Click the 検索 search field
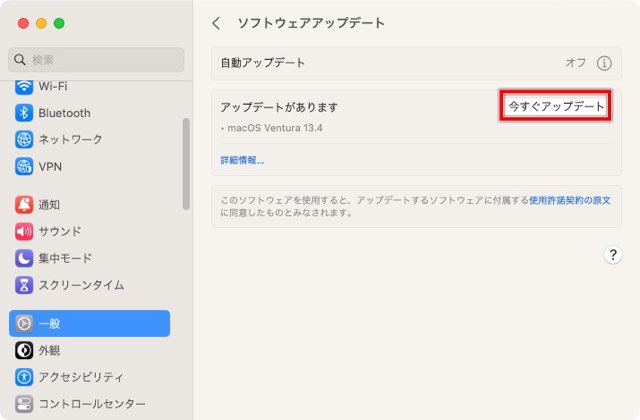Viewport: 640px width, 420px height. (96, 60)
